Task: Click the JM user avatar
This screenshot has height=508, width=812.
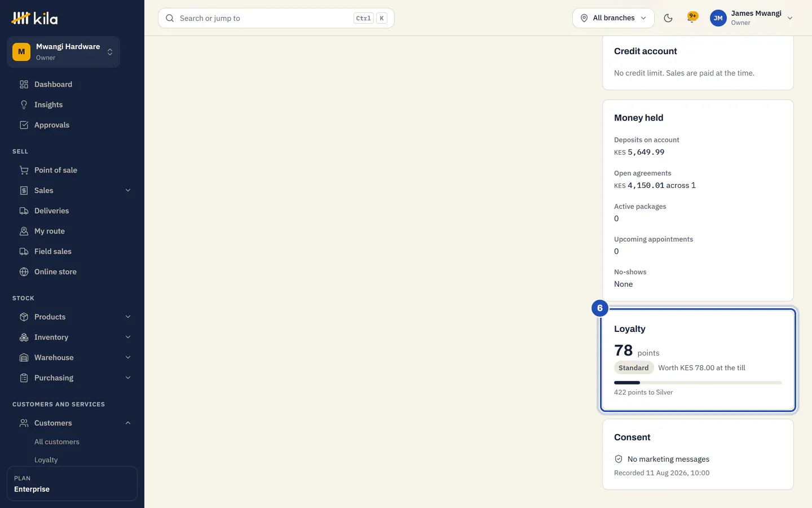Action: tap(718, 18)
